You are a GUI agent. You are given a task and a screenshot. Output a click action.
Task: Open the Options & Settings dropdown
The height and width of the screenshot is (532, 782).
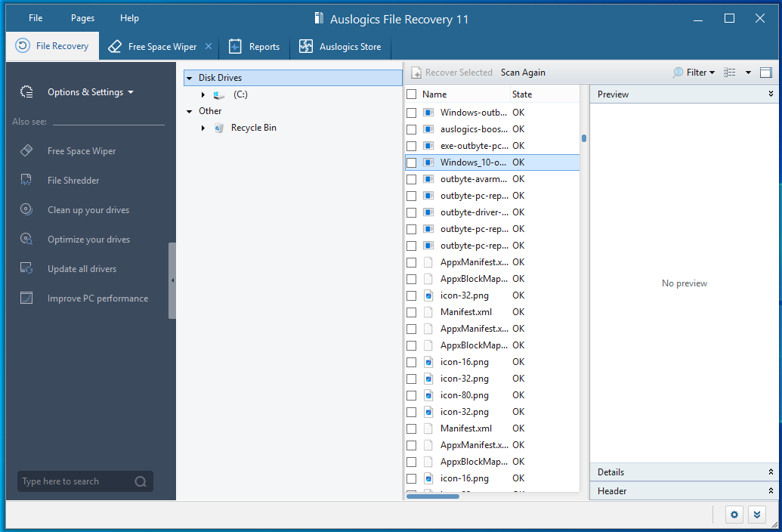coord(90,92)
